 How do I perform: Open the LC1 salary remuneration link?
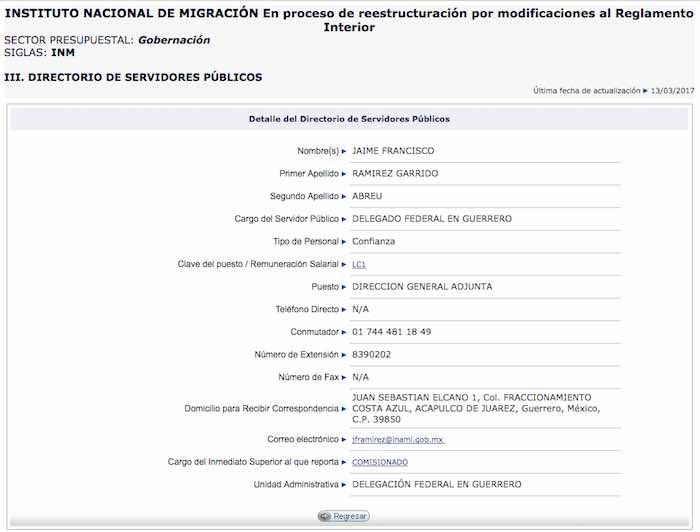tap(359, 264)
